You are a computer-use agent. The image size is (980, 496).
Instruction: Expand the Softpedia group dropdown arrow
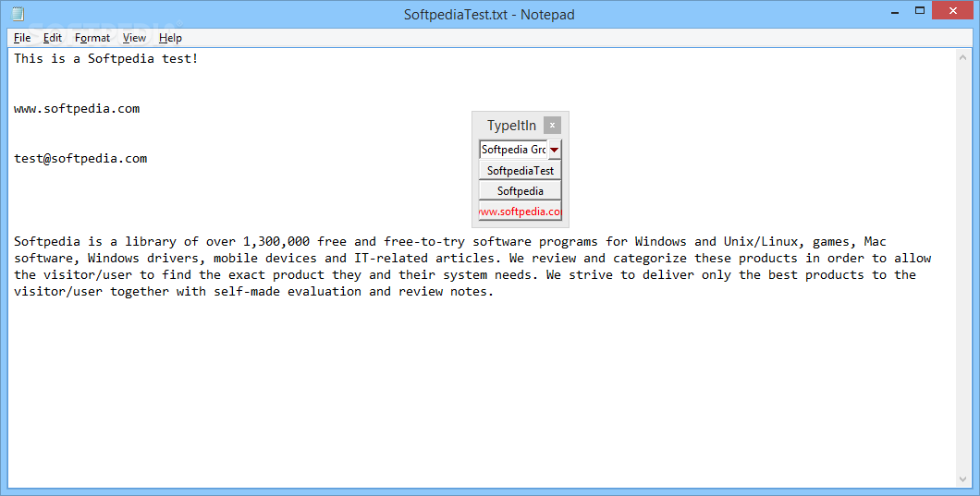pos(555,150)
